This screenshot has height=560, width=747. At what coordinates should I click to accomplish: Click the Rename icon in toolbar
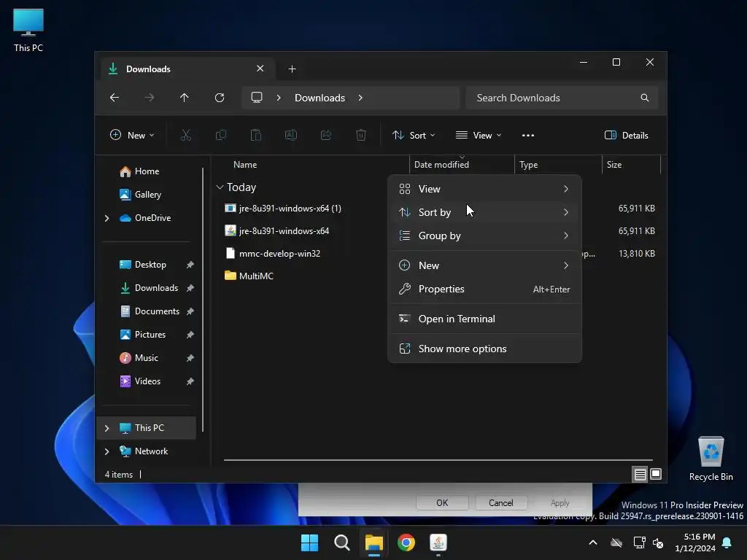coord(290,135)
